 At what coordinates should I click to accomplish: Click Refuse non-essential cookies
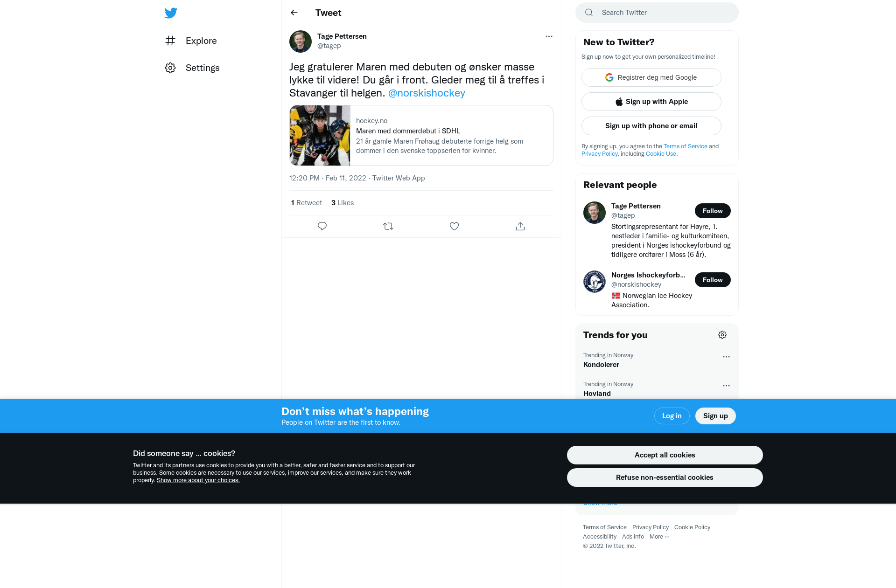(x=665, y=477)
